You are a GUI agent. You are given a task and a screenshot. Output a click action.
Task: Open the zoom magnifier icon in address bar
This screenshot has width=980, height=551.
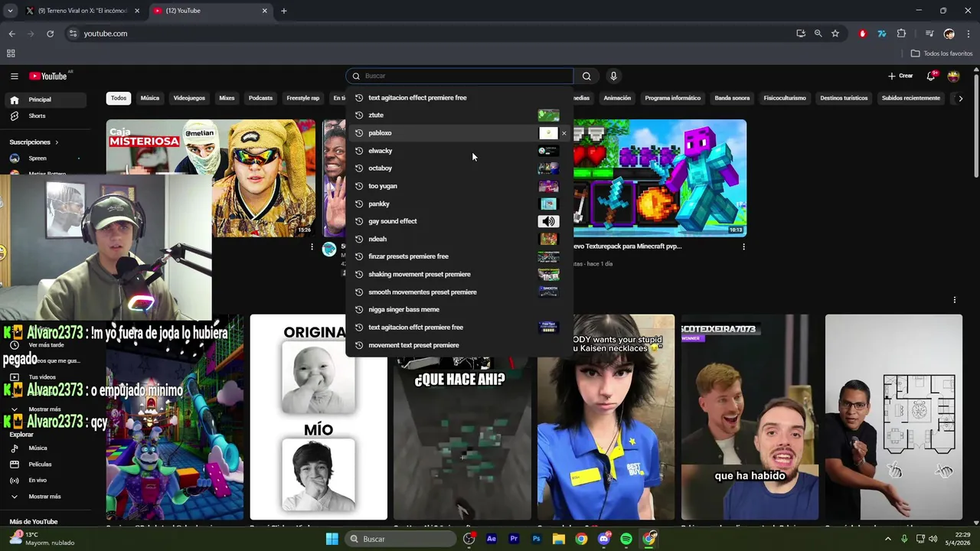click(x=818, y=34)
